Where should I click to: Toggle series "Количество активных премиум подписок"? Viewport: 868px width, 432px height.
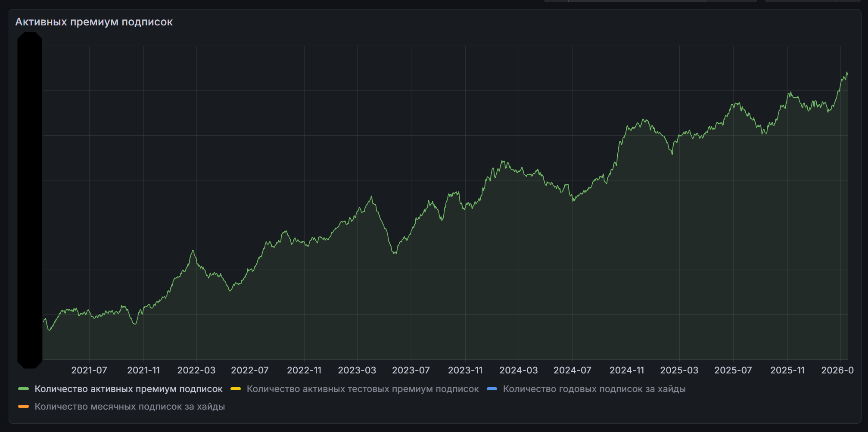(128, 389)
